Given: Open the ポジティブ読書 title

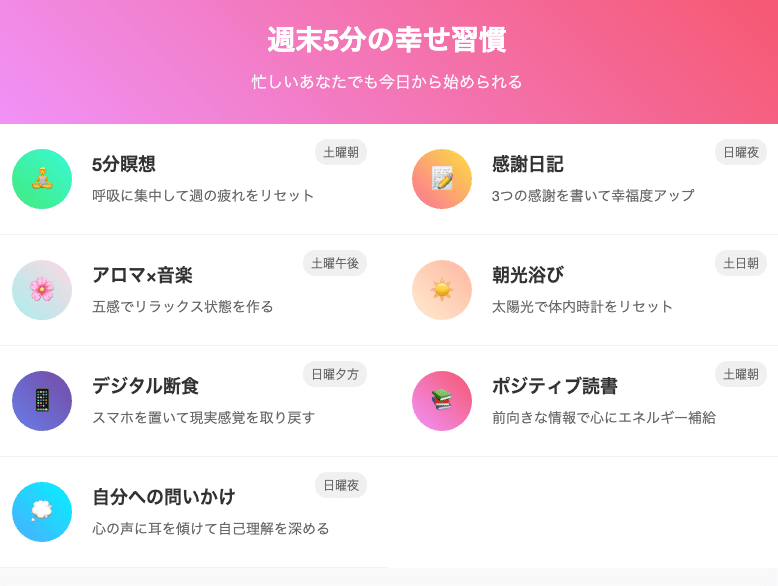Looking at the screenshot, I should point(554,386).
